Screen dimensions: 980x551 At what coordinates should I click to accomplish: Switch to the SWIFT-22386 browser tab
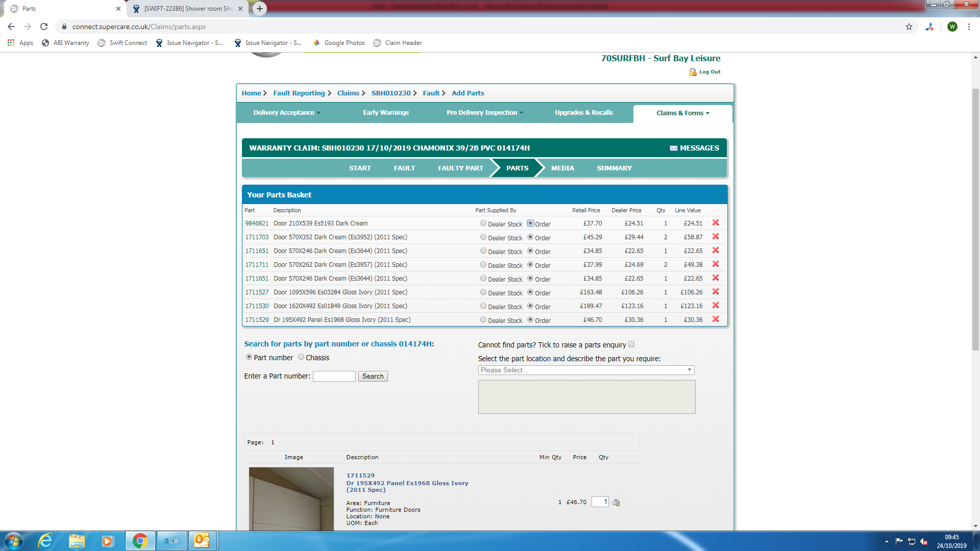[x=187, y=9]
